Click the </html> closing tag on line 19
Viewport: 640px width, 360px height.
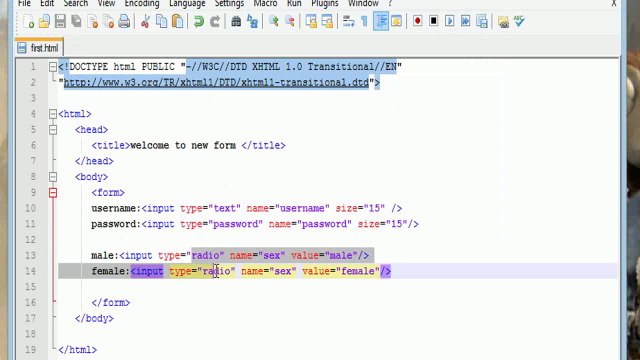(x=78, y=350)
